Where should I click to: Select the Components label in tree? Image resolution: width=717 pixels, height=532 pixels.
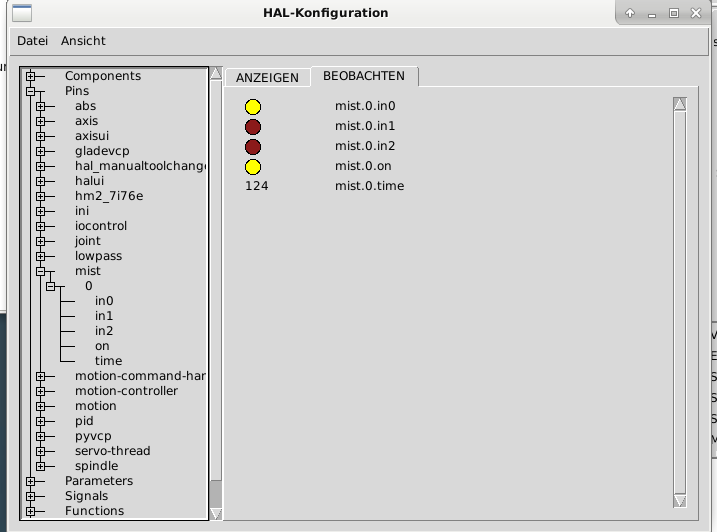(103, 76)
